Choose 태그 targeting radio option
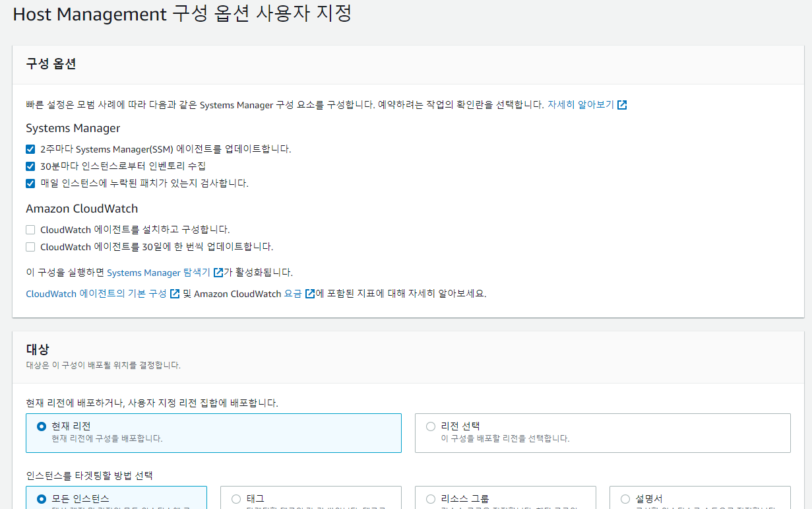The image size is (812, 509). [x=236, y=499]
